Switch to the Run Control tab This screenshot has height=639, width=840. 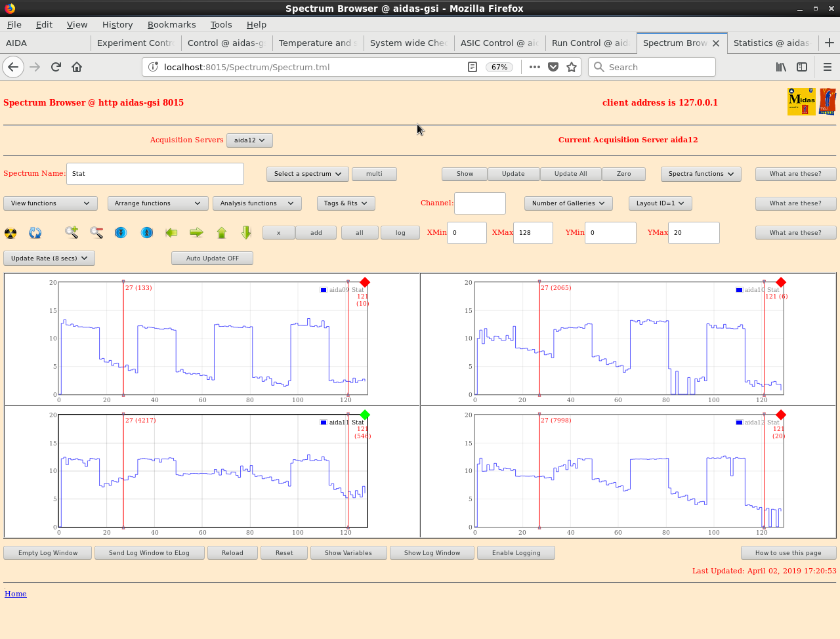click(x=590, y=43)
